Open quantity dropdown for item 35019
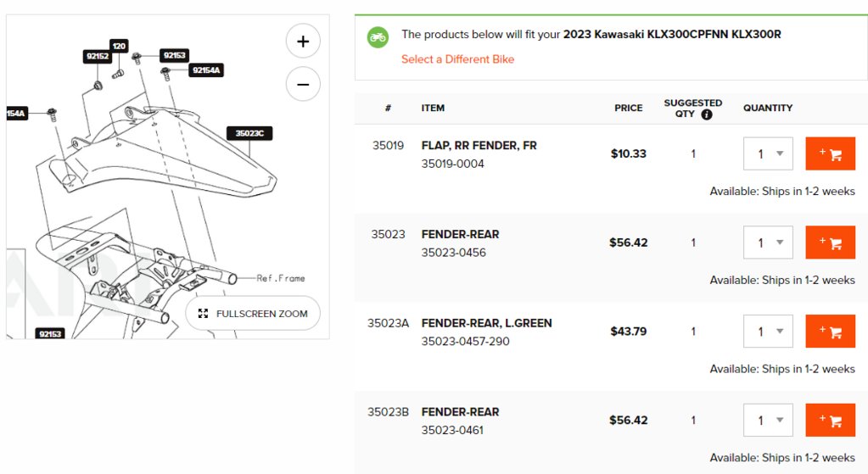868x474 pixels. (x=768, y=153)
